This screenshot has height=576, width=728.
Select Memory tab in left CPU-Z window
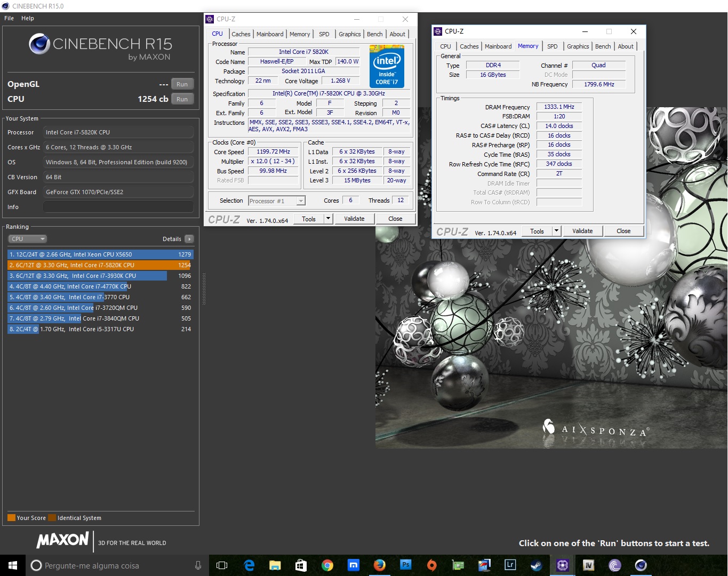[300, 34]
